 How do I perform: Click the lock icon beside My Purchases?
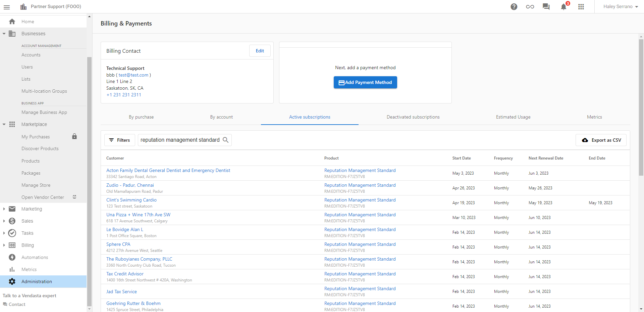(x=74, y=136)
